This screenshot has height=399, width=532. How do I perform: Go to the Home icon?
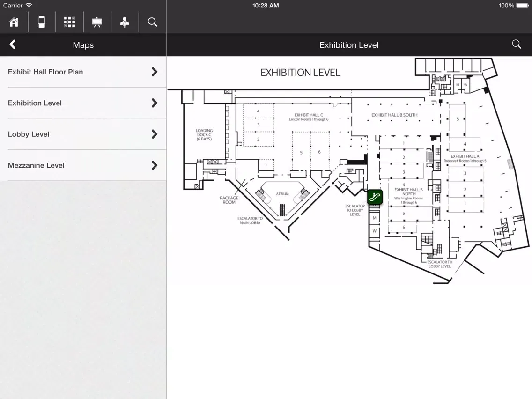[14, 22]
